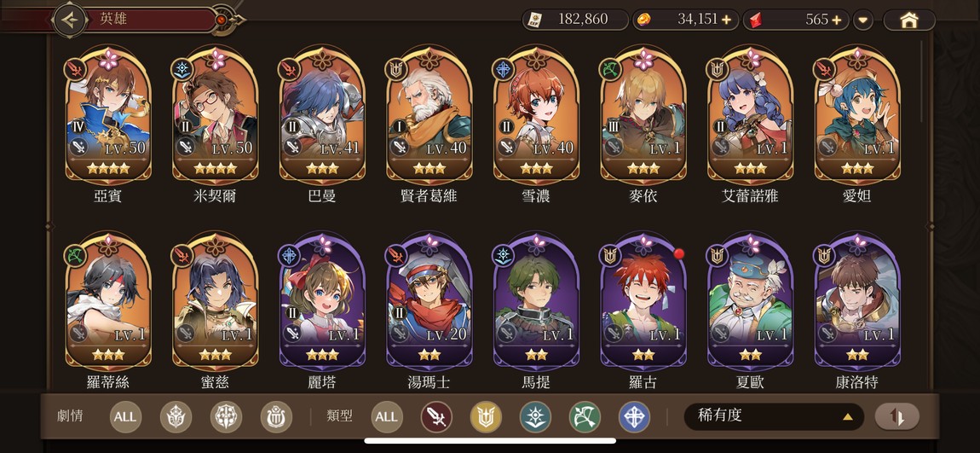
Task: Expand the currency dropdown arrow near gems
Action: pyautogui.click(x=863, y=20)
